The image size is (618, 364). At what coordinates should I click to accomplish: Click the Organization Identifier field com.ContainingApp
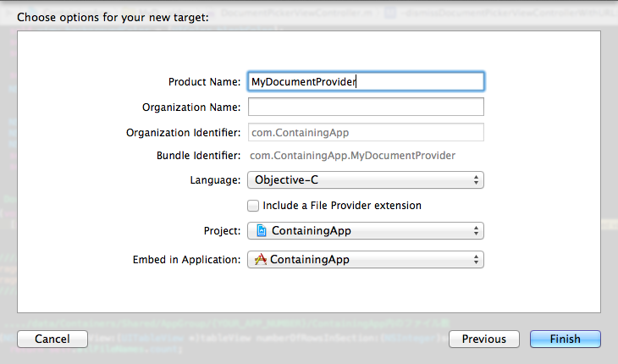[366, 132]
